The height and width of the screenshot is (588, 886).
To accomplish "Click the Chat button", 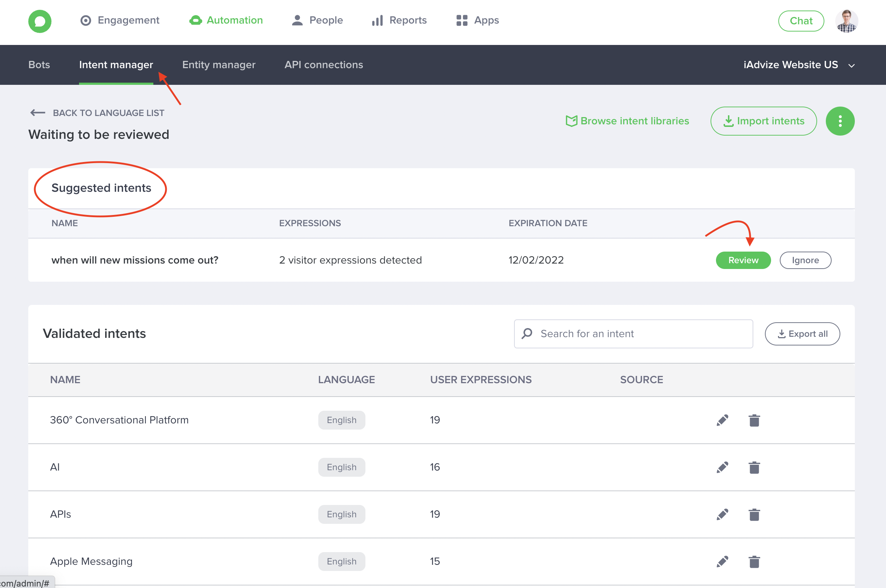I will (x=801, y=21).
